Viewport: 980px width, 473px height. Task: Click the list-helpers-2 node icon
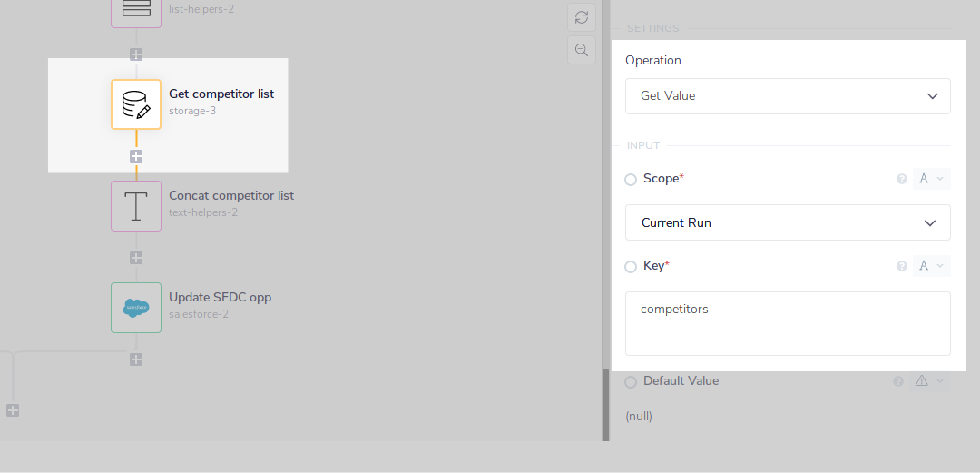[136, 11]
